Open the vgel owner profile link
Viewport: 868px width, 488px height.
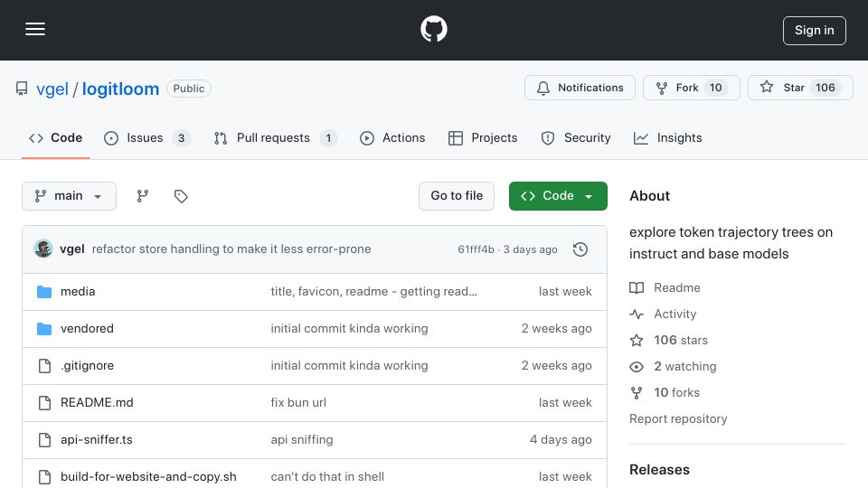click(52, 89)
